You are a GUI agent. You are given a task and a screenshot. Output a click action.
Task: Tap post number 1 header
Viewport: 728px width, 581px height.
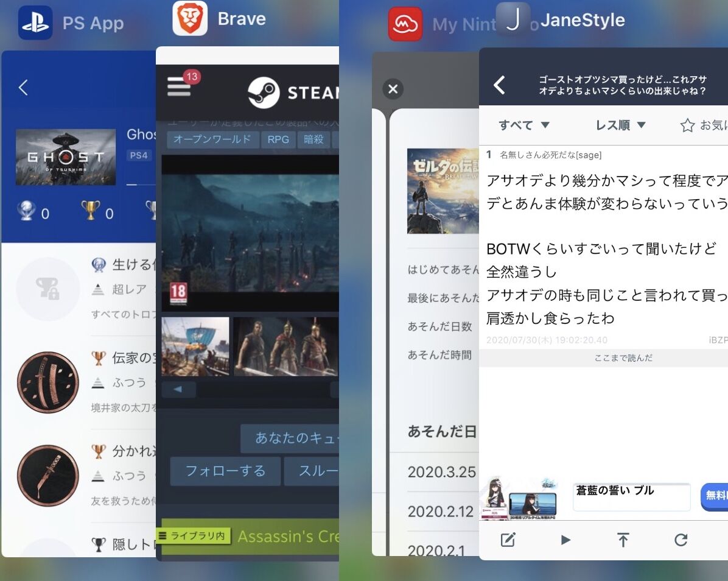pos(544,155)
